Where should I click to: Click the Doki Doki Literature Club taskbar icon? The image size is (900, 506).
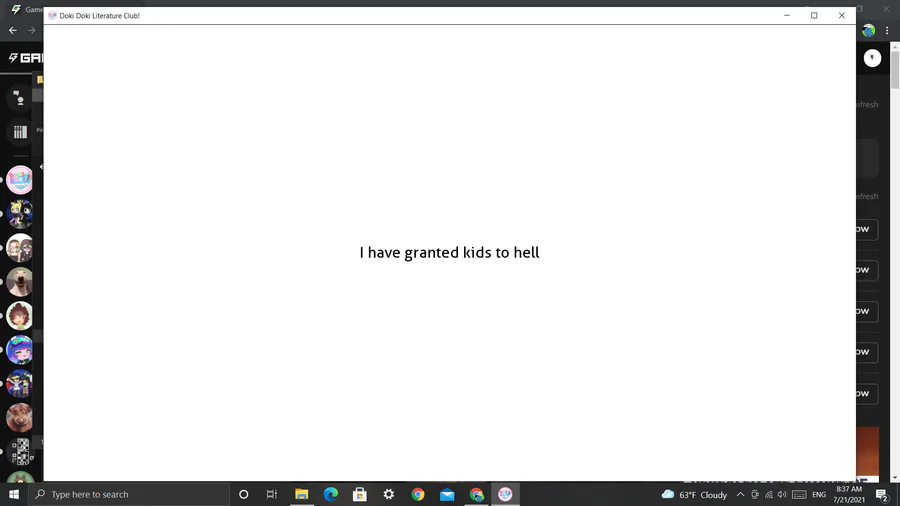click(x=505, y=494)
